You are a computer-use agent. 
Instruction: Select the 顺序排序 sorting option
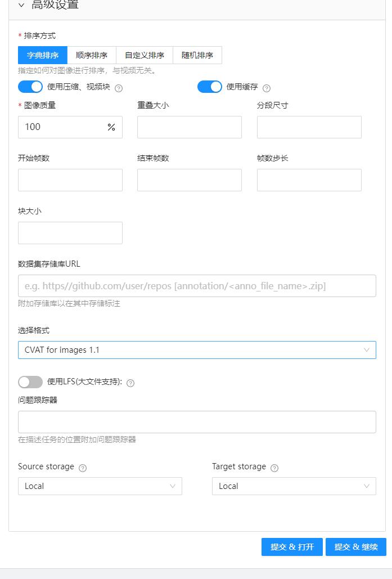pyautogui.click(x=92, y=55)
